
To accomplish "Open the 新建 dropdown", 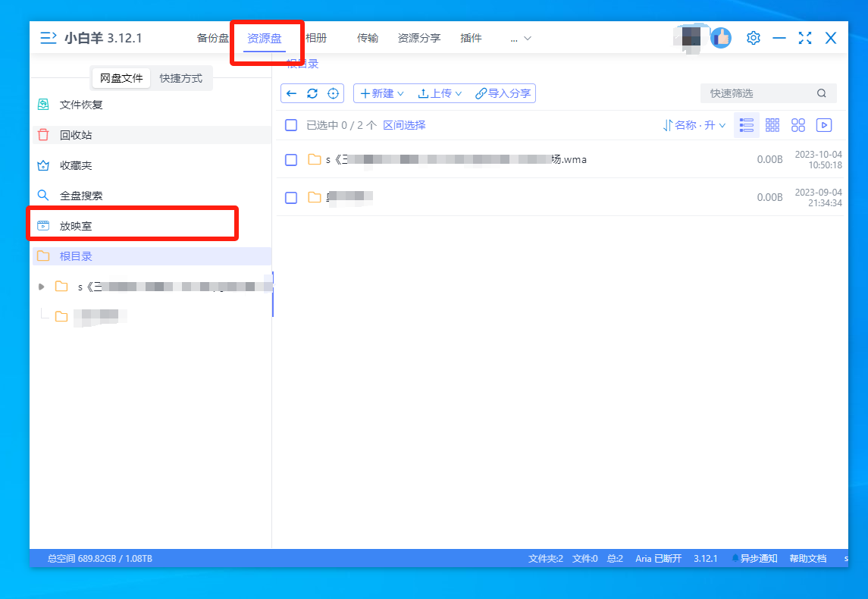I will (x=382, y=93).
